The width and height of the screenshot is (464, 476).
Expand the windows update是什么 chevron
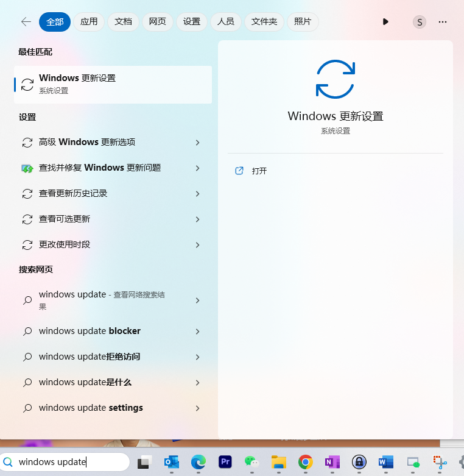coord(197,383)
